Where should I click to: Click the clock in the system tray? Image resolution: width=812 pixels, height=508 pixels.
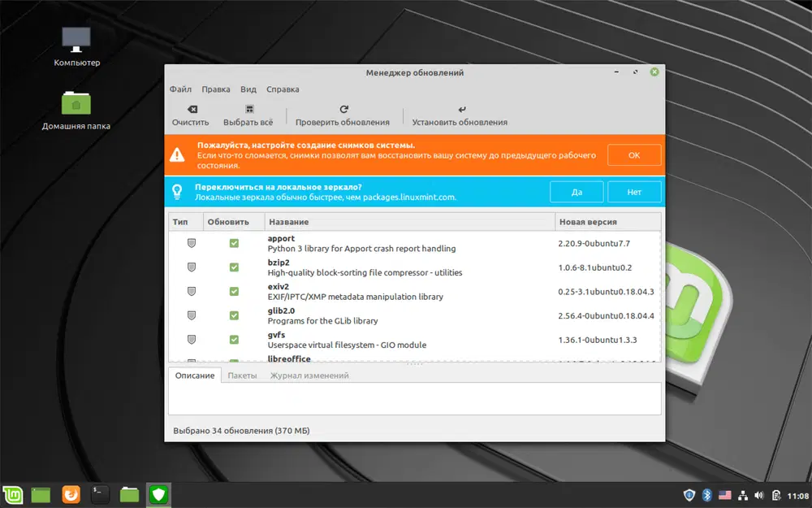point(792,494)
